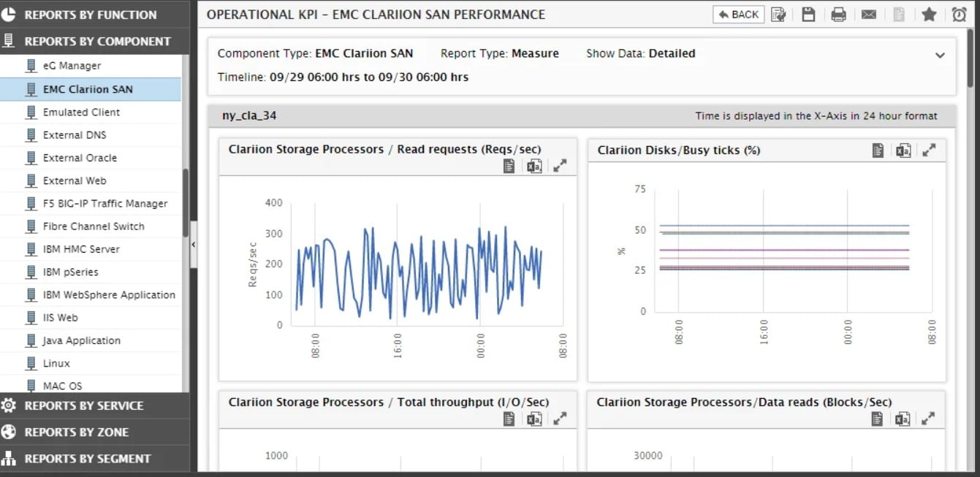Screen dimensions: 980x477
Task: Export Read requests chart to Excel
Action: pyautogui.click(x=534, y=167)
